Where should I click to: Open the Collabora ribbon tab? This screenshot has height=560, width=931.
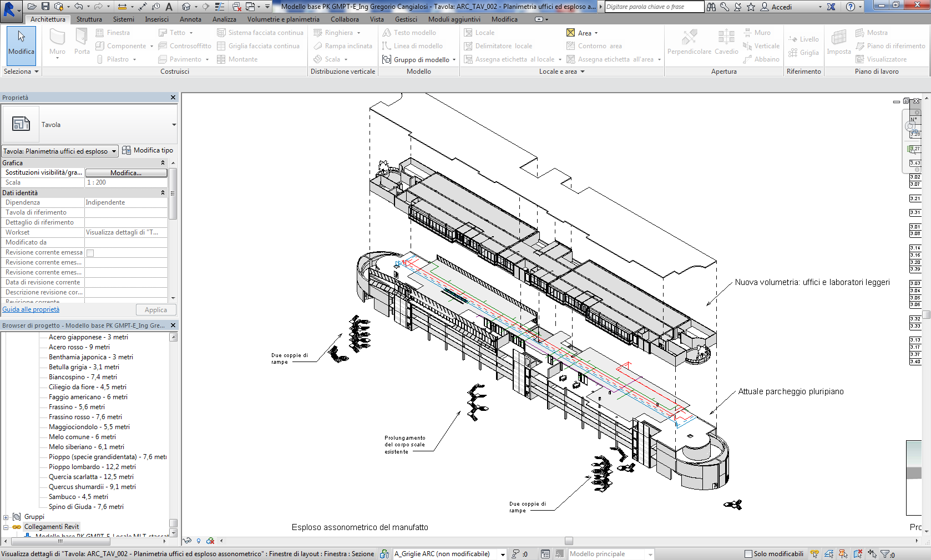345,19
